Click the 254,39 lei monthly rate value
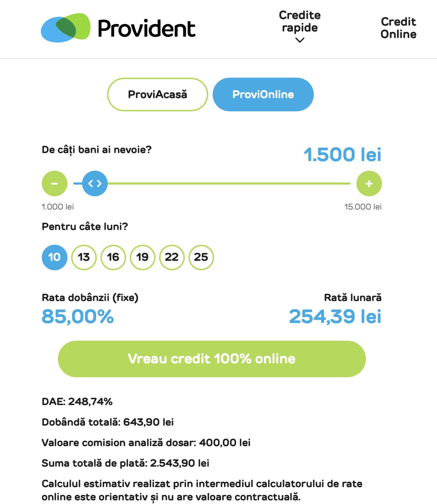This screenshot has width=437, height=504. [335, 316]
